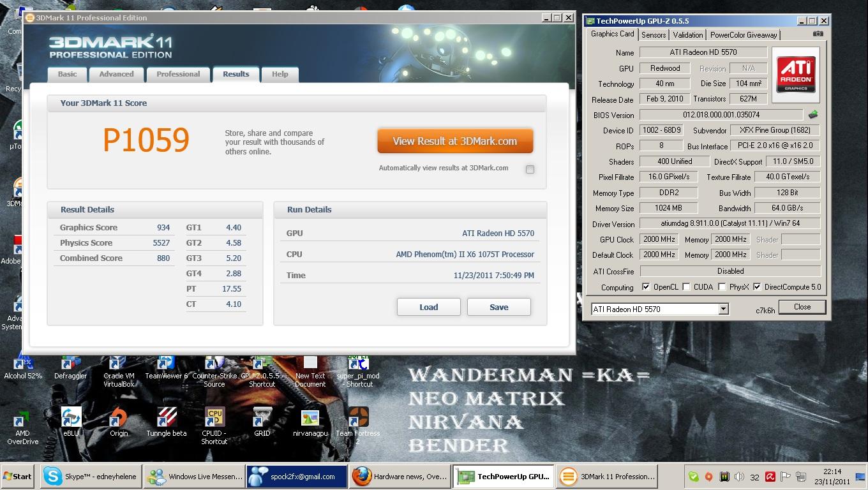This screenshot has width=868, height=490.
Task: Toggle the CUDA checkbox in GPU-Z
Action: pos(686,287)
